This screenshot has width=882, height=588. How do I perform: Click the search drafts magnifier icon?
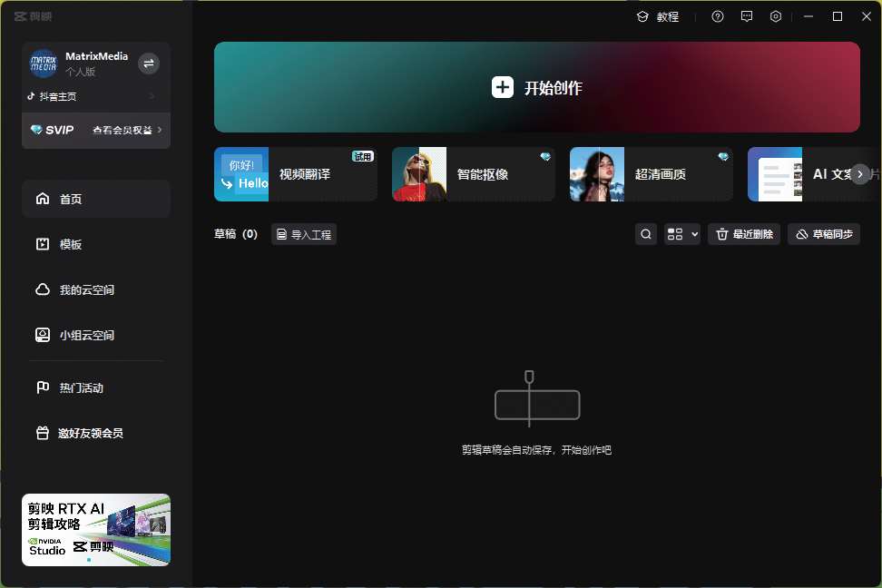646,234
